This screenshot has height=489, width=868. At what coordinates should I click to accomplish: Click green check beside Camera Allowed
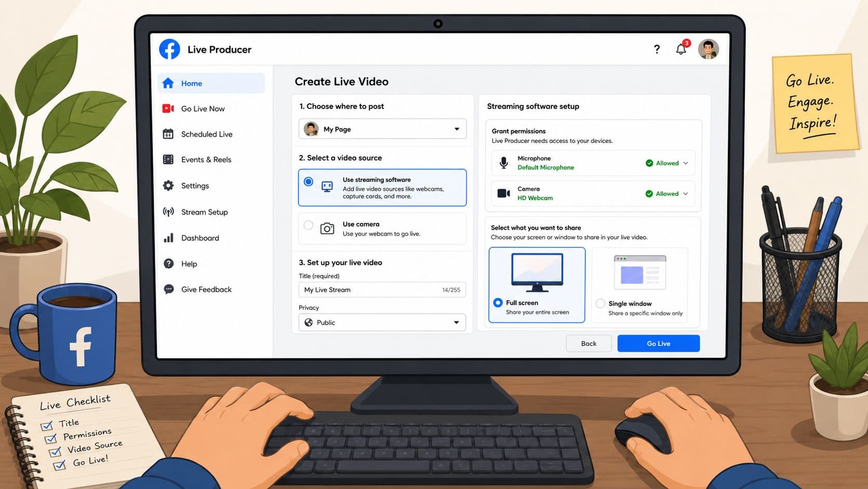click(x=649, y=194)
